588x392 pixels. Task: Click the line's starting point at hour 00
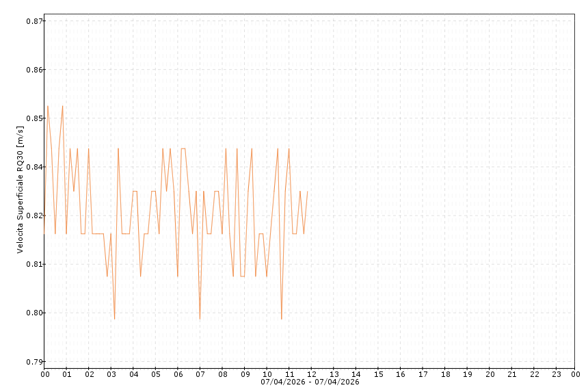pos(44,233)
